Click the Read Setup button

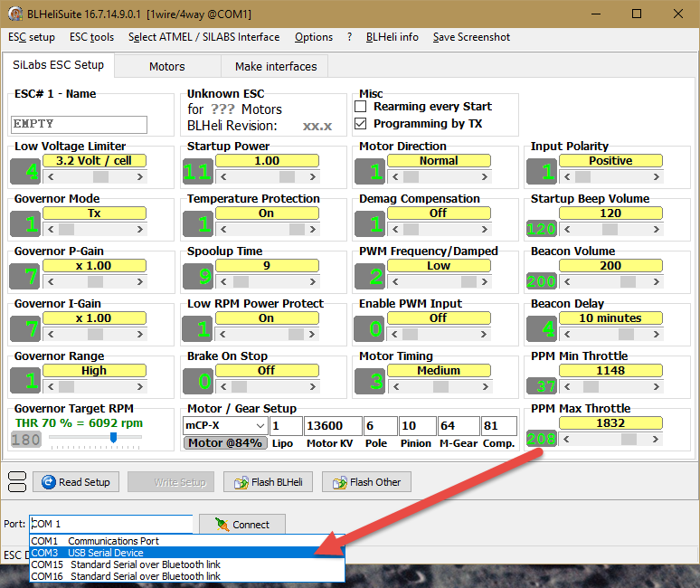pyautogui.click(x=76, y=482)
